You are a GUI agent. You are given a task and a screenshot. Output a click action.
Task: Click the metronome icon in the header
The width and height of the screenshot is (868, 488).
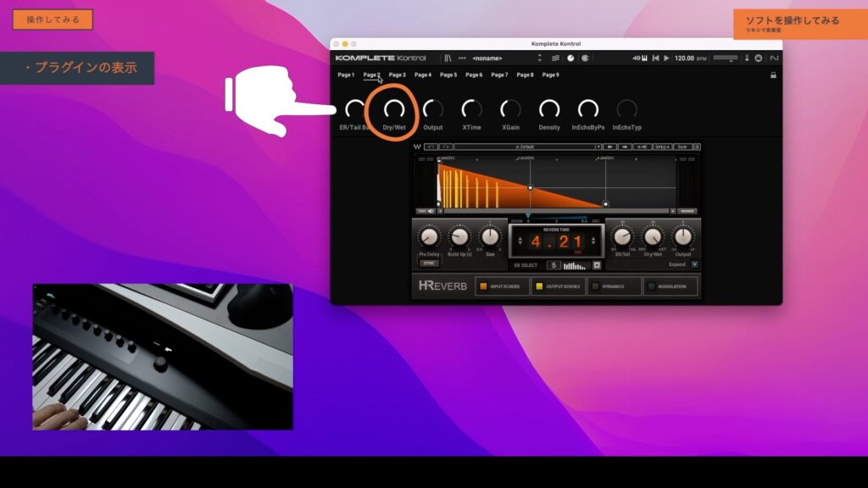click(x=570, y=58)
